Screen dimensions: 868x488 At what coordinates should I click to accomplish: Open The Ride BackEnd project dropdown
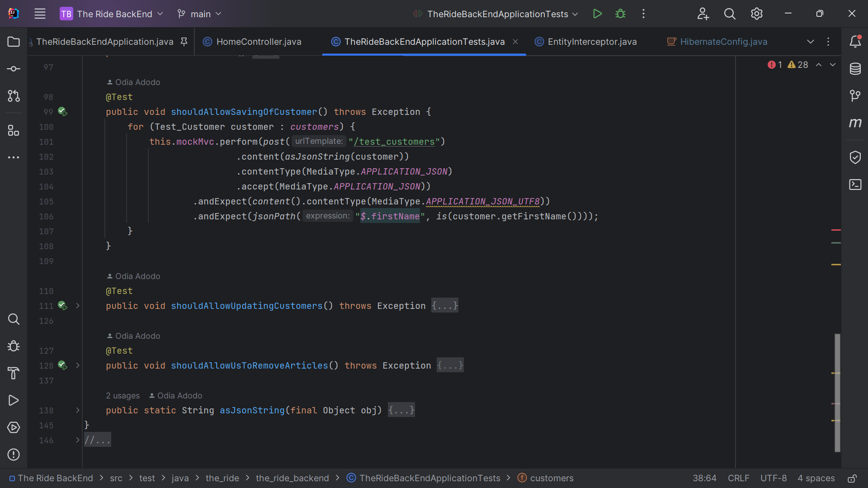tap(112, 14)
